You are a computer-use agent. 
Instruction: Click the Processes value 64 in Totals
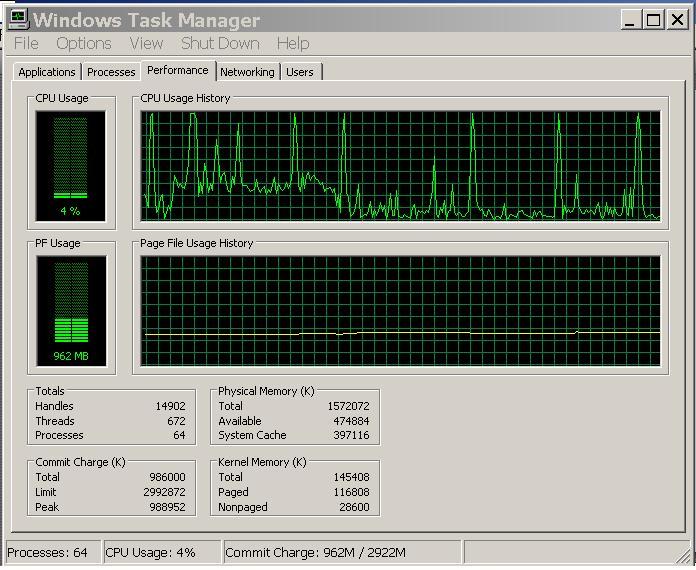tap(179, 435)
